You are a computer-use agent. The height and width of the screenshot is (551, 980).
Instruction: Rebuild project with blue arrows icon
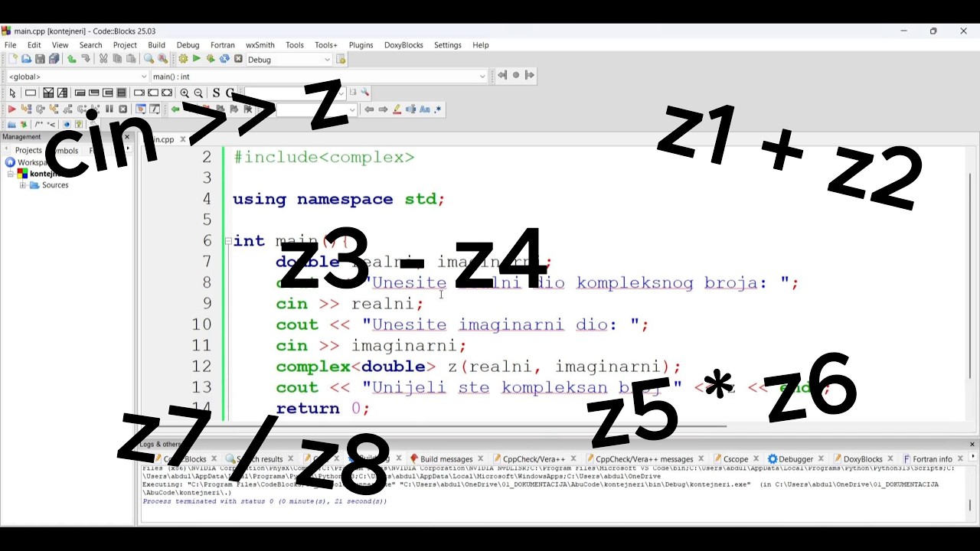pyautogui.click(x=224, y=59)
